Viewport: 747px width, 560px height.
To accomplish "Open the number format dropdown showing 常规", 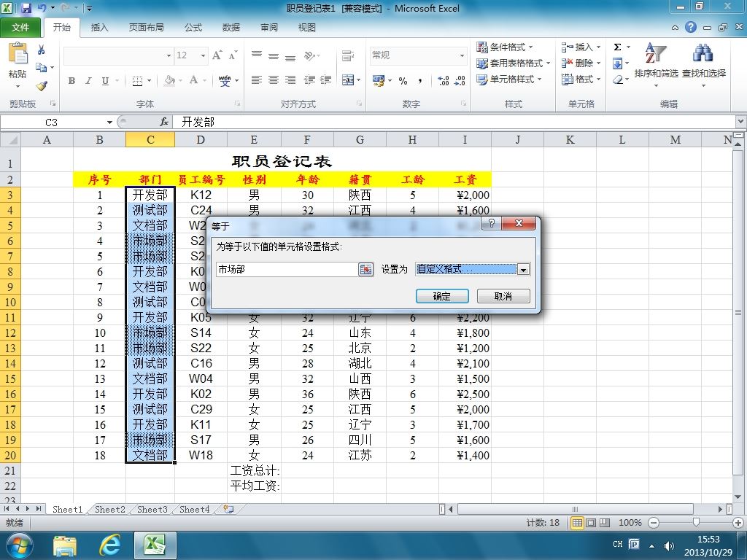I will [x=462, y=55].
